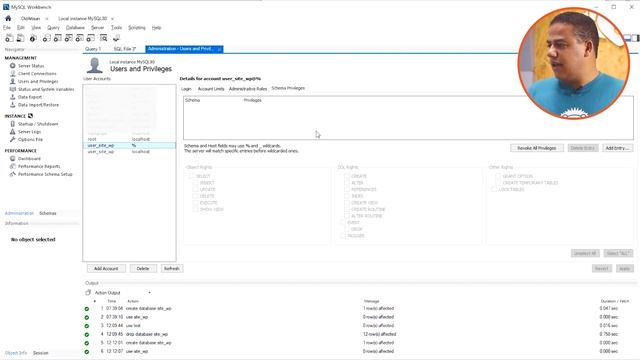The width and height of the screenshot is (640, 360).
Task: Close the Administration - Users and Privileges tab
Action: pos(219,49)
